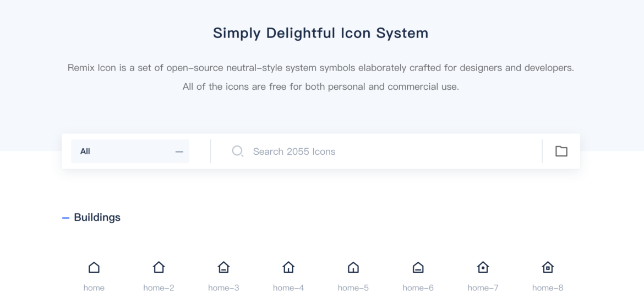
Task: Open the folder collection icon
Action: coord(561,151)
